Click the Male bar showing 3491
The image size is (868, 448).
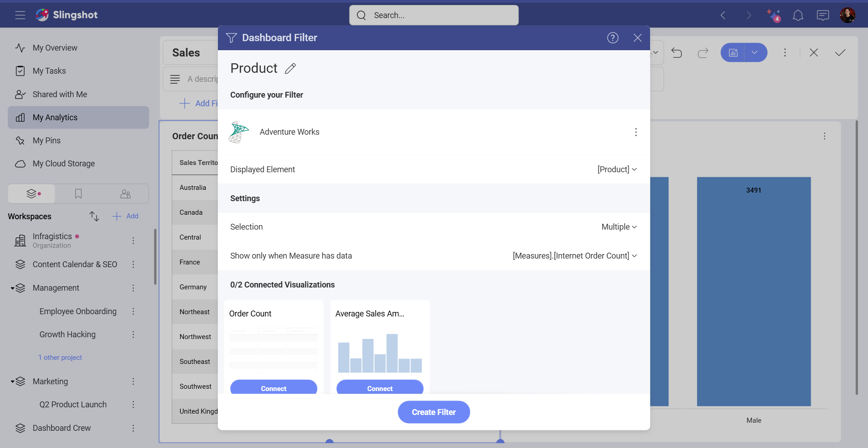coord(754,292)
